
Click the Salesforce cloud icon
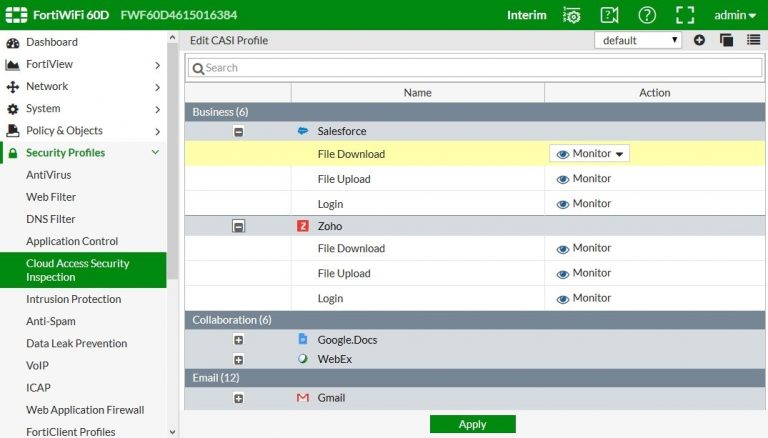tap(303, 131)
